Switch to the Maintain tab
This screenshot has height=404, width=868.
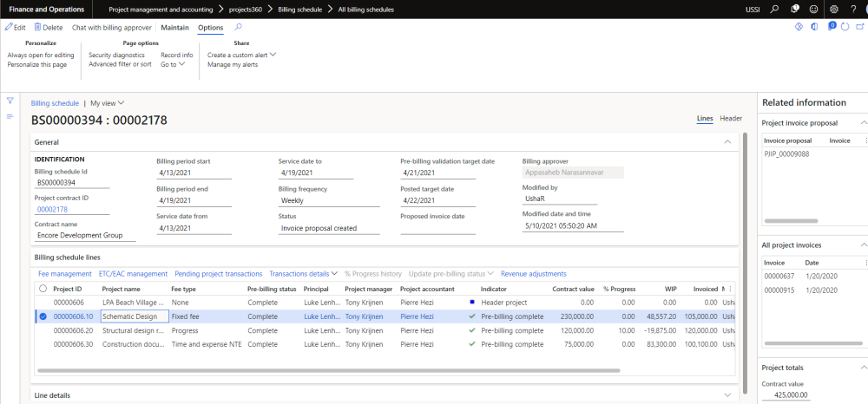tap(174, 28)
